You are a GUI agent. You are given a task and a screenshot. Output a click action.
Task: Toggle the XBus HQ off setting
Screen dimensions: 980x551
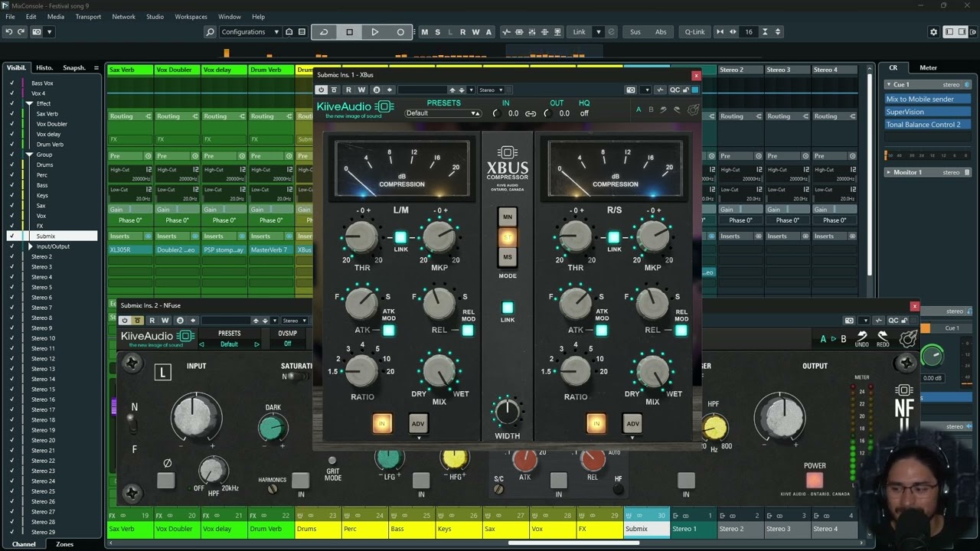click(x=584, y=113)
